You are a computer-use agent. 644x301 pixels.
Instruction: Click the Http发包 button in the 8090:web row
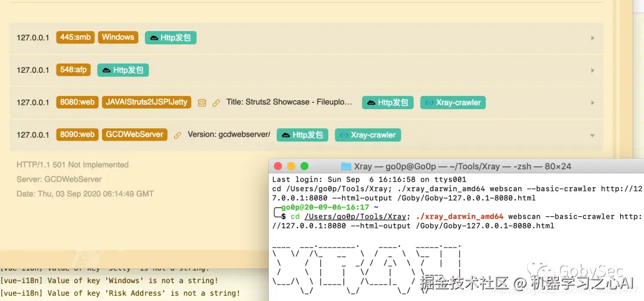pos(302,135)
